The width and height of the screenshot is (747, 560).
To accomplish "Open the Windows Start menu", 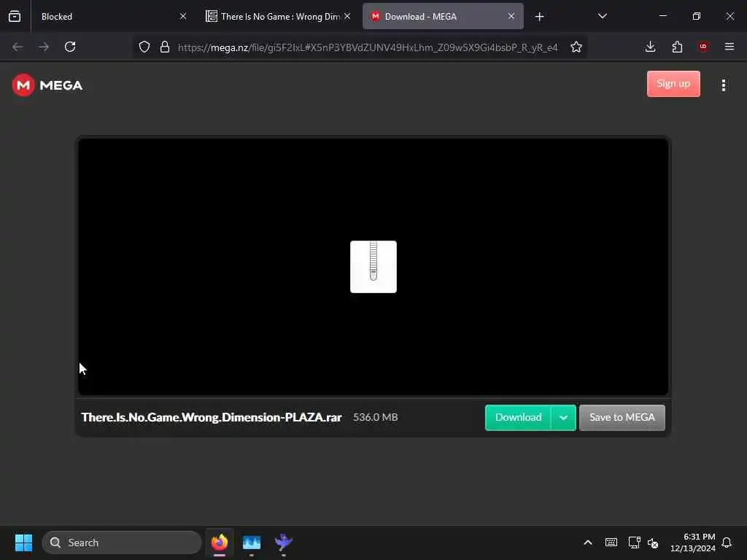I will 23,542.
